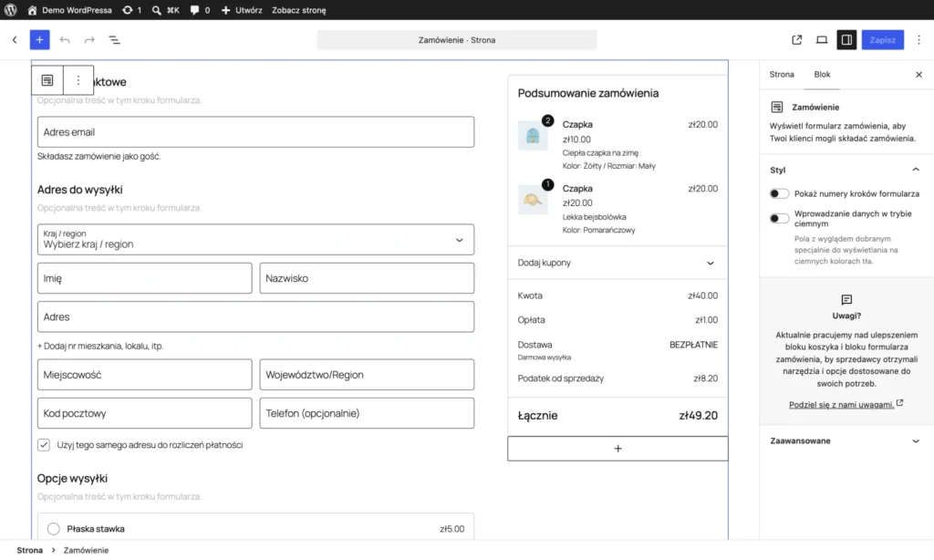Switch to the 'Blok' tab

(x=822, y=75)
